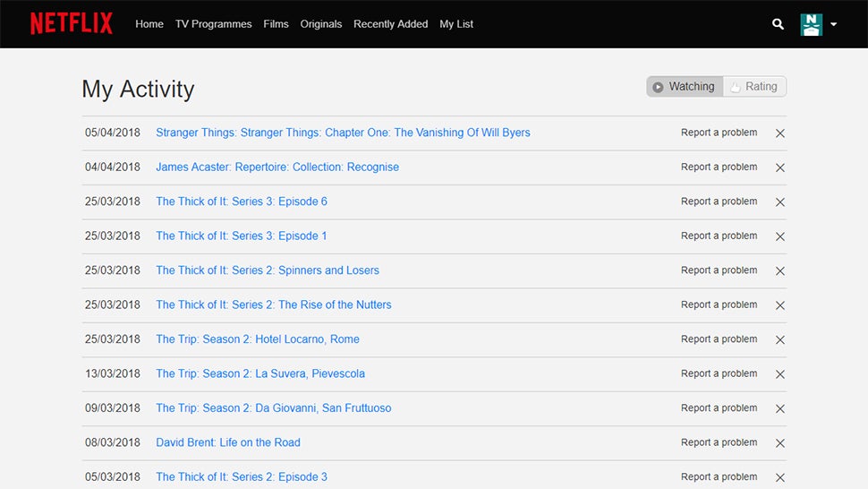Remove Thick of It Series 3 Episode 1 entry
868x489 pixels.
780,236
